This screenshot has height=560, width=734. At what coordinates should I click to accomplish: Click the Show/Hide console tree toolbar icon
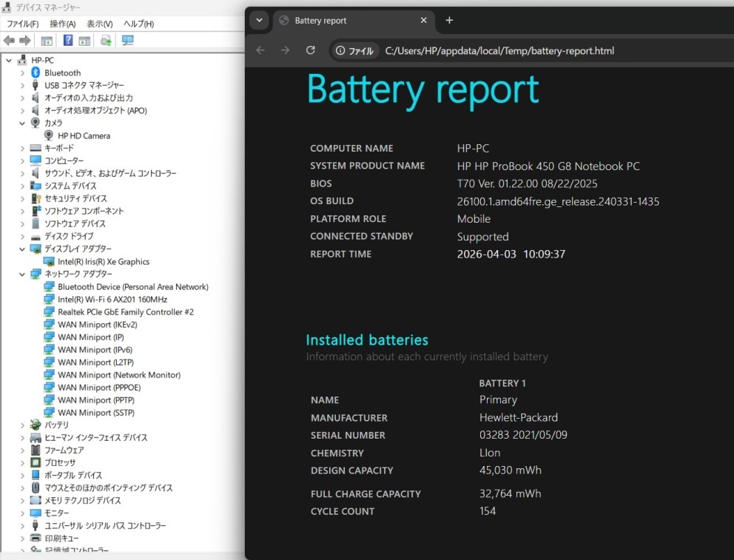click(x=47, y=41)
